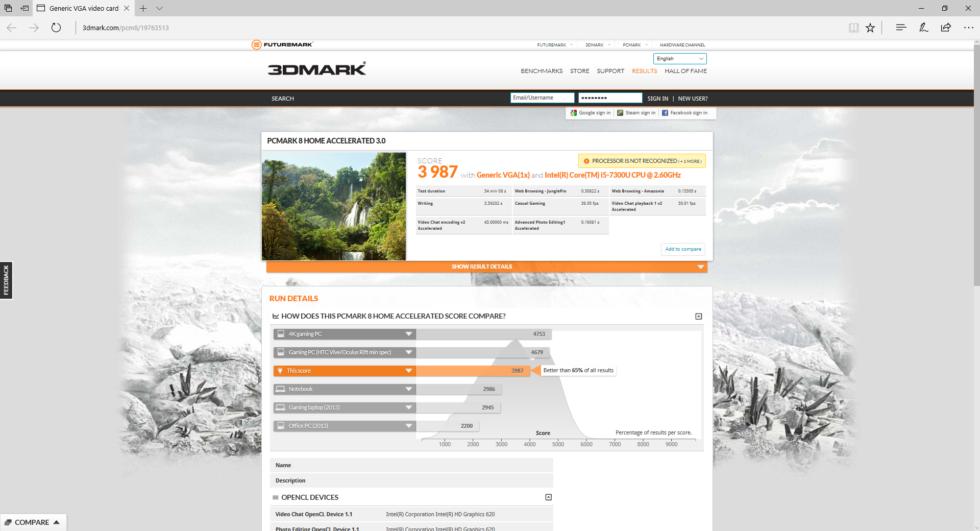
Task: Open the browser Hub icon
Action: 901,28
